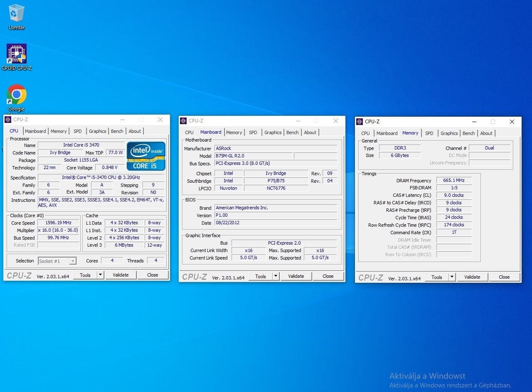Open the SPD tab in the Mainboard window

(253, 132)
